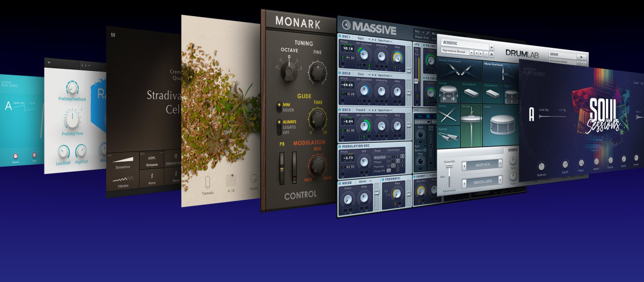
Task: Click the Attack knob in Soul Sessions
Action: (596, 162)
